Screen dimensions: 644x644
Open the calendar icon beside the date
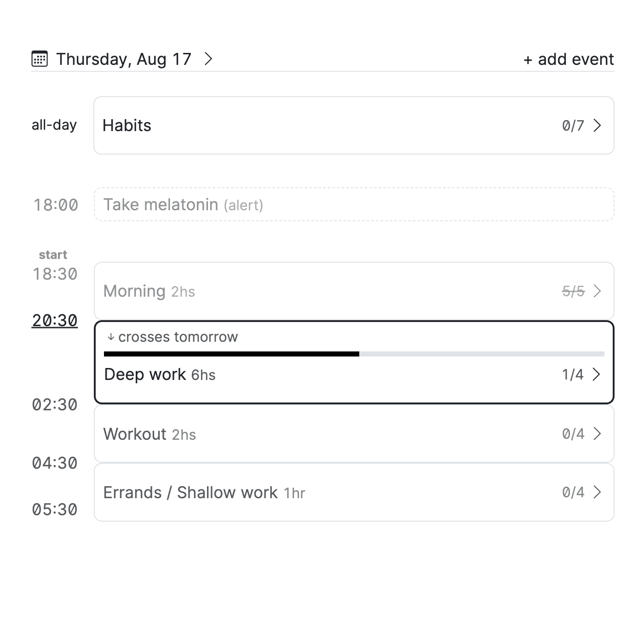pyautogui.click(x=40, y=59)
